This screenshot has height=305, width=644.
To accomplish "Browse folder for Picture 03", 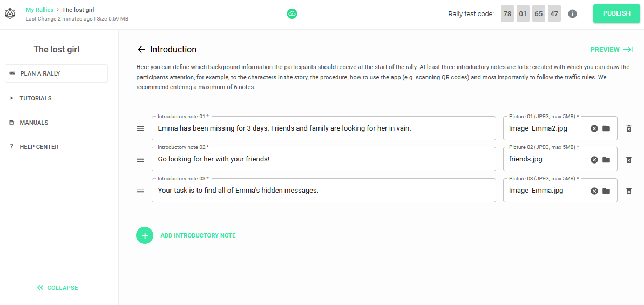I will pos(606,191).
